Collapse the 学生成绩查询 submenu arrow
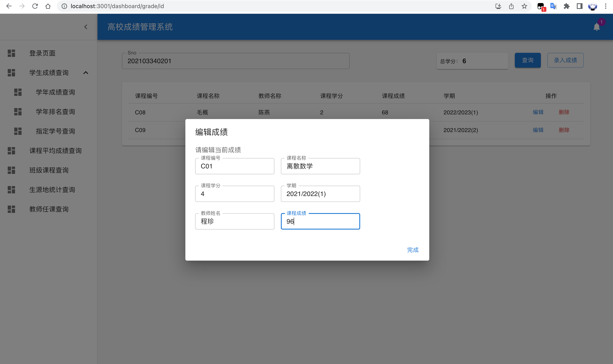This screenshot has width=613, height=364. coord(86,73)
